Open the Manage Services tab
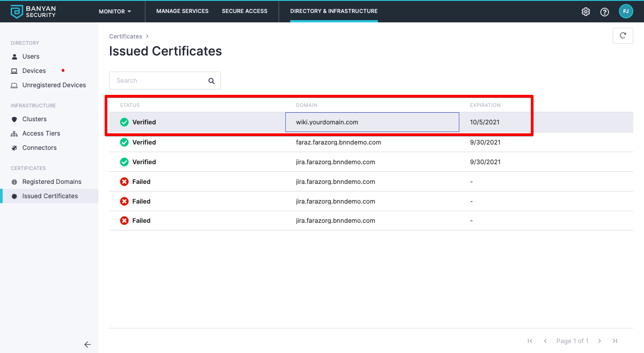The image size is (644, 353). tap(182, 11)
